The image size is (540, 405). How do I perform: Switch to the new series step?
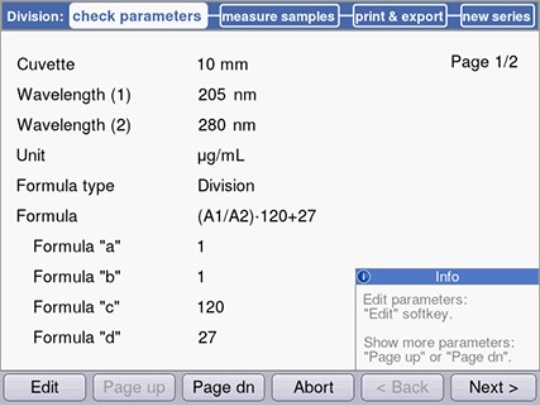pos(497,16)
